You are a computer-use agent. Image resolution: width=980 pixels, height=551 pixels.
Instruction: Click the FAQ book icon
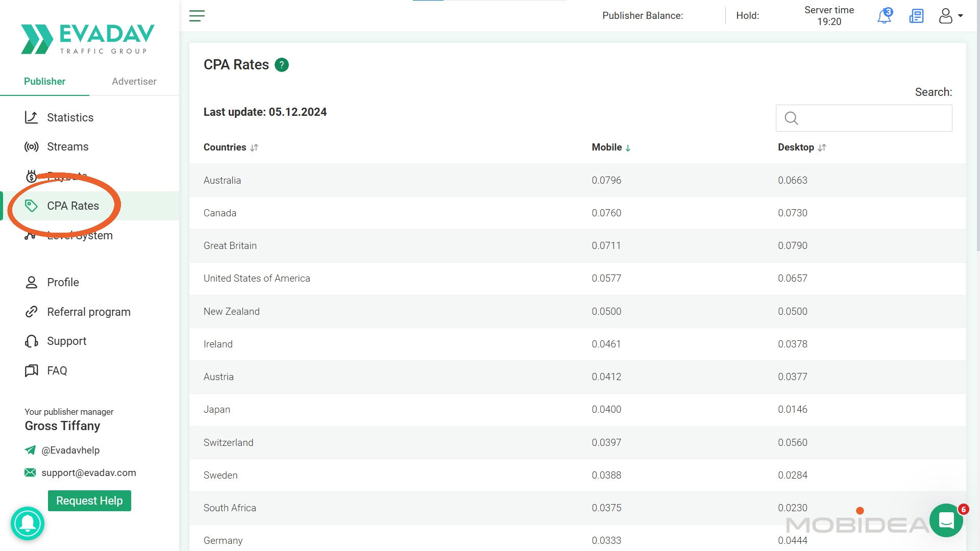coord(32,371)
